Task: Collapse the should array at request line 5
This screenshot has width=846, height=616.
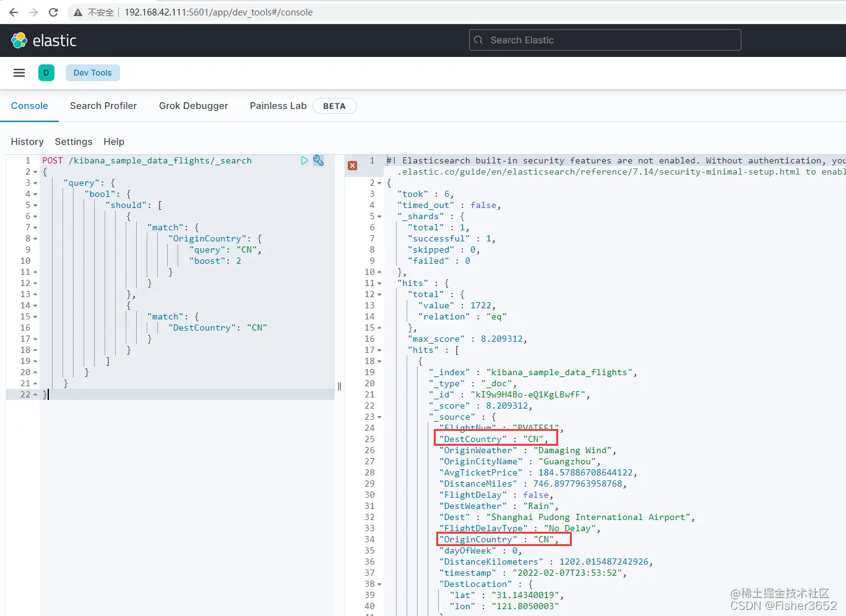Action: [x=35, y=206]
